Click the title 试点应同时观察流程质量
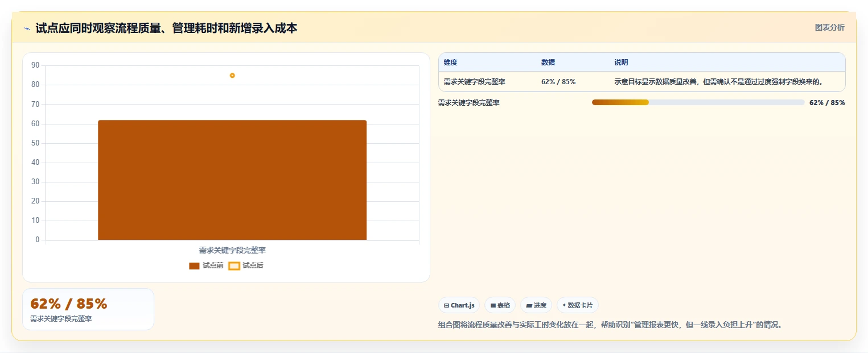This screenshot has width=868, height=353. pyautogui.click(x=166, y=28)
